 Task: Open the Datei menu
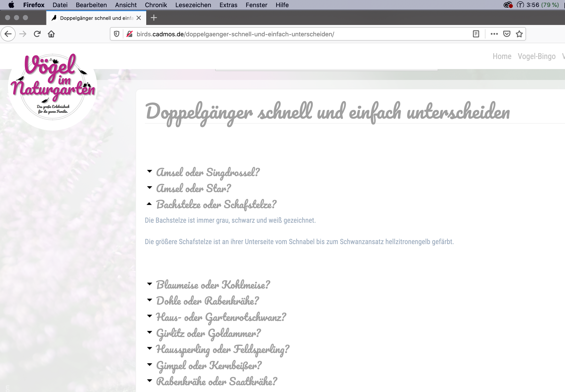(60, 5)
